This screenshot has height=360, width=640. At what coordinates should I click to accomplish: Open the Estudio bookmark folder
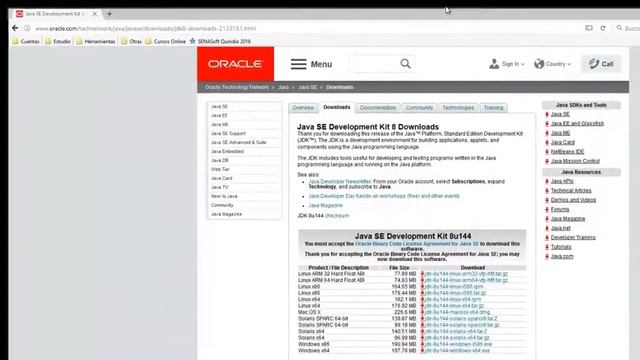tap(58, 41)
